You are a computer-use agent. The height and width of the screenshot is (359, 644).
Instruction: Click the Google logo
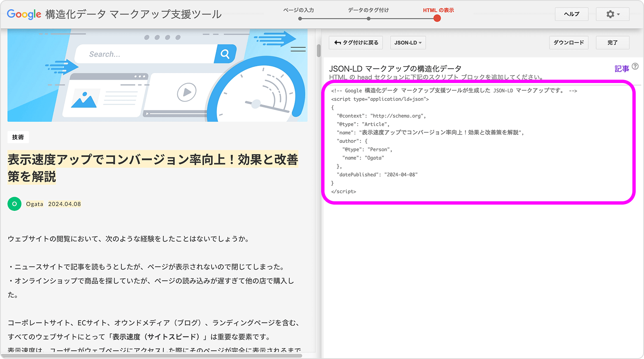tap(24, 14)
